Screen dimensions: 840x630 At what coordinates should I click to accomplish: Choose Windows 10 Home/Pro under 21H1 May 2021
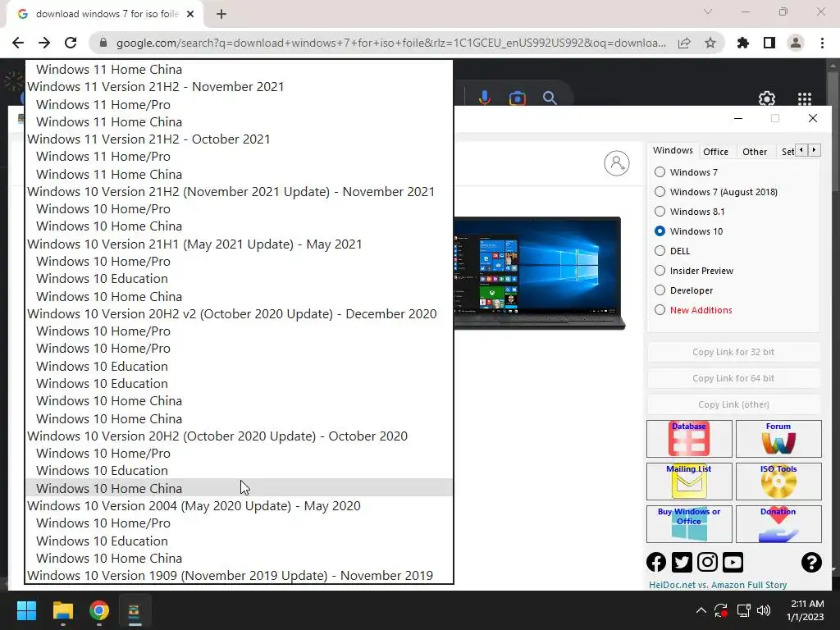(240, 261)
